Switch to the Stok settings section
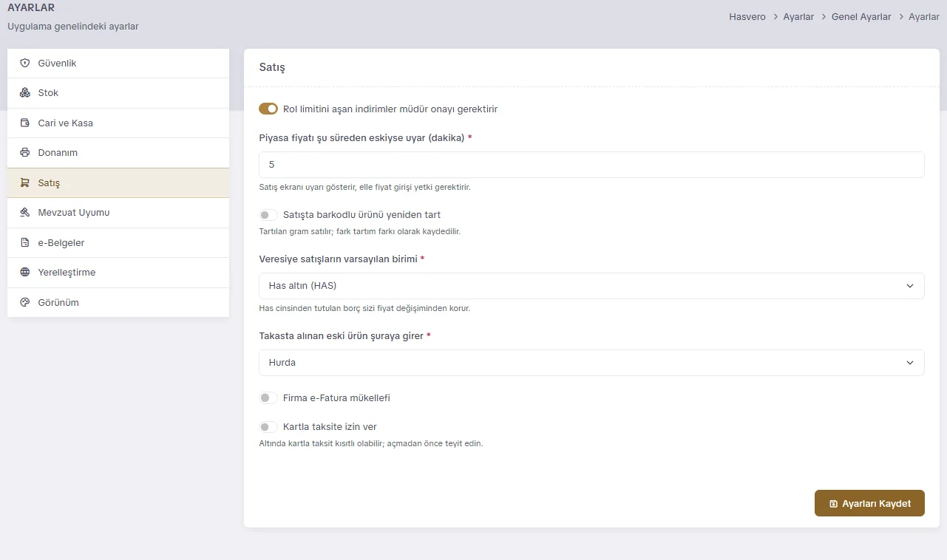 118,93
